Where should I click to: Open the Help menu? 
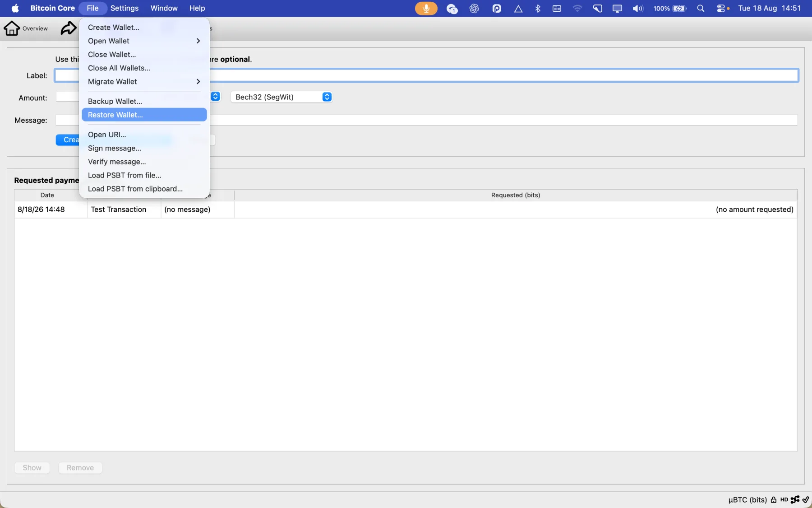click(197, 8)
